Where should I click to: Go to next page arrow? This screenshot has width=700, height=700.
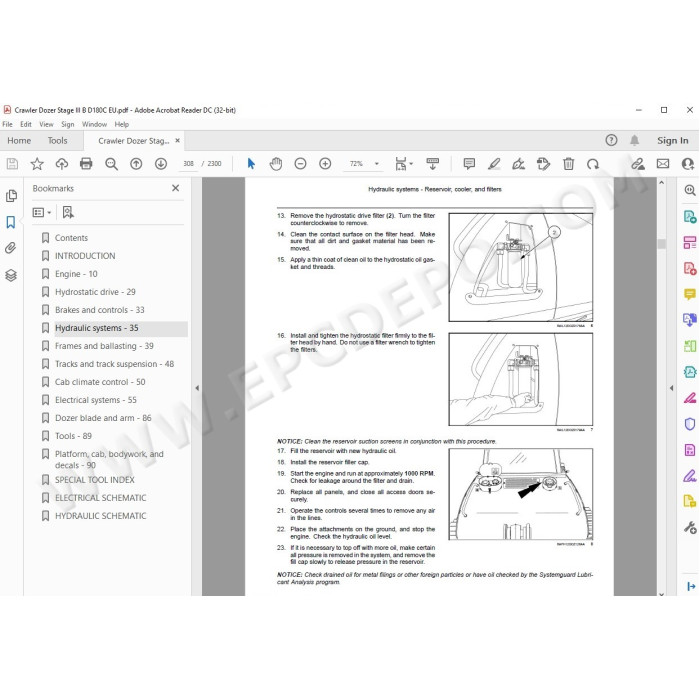coord(161,164)
